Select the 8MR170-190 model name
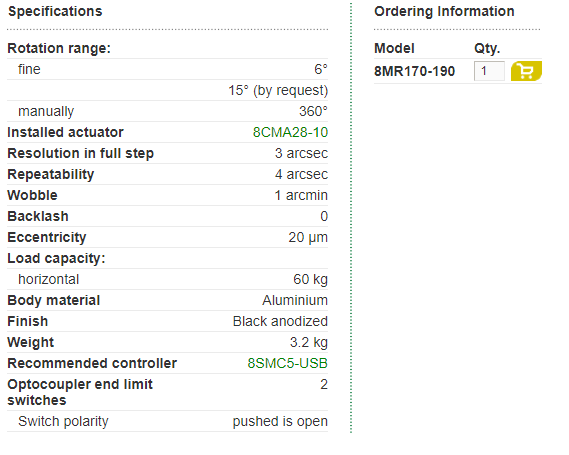 (x=414, y=71)
